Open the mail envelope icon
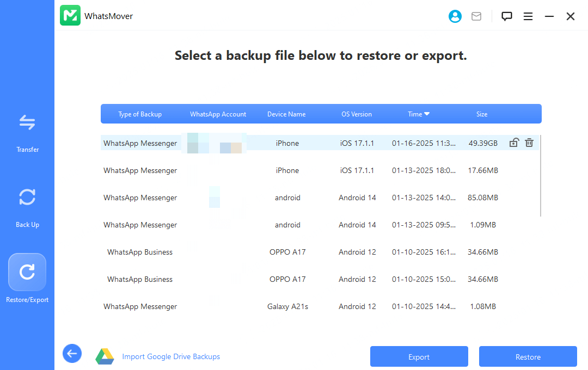The image size is (588, 370). click(x=476, y=16)
